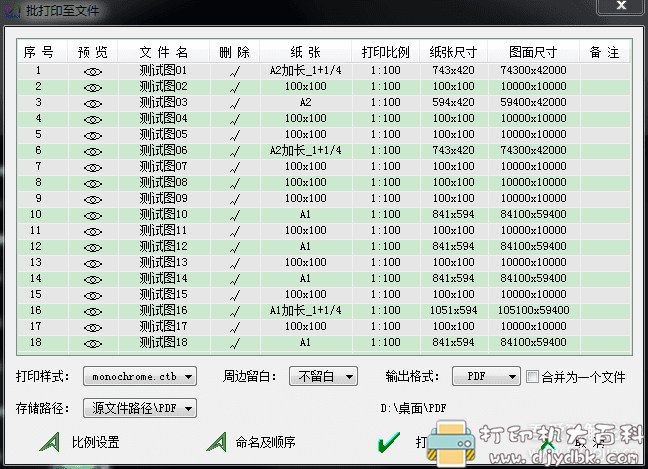648x469 pixels.
Task: Preview 测试图01 using its eye icon
Action: (x=93, y=72)
